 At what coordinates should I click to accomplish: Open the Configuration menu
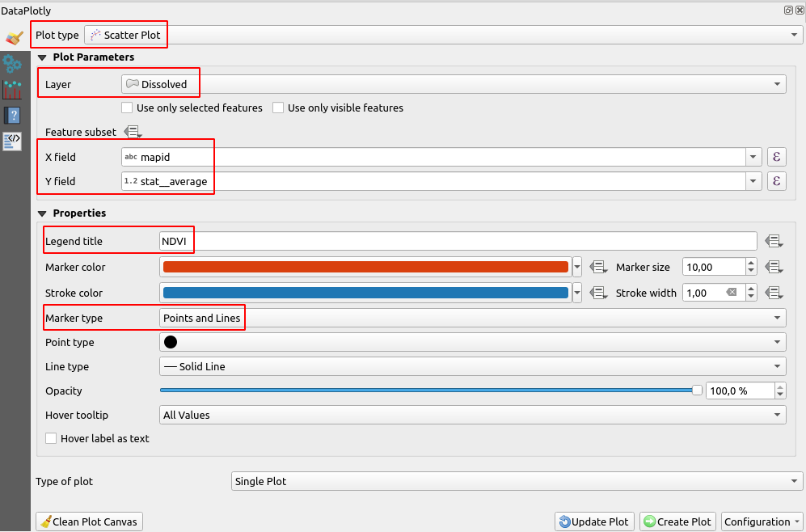(x=761, y=521)
